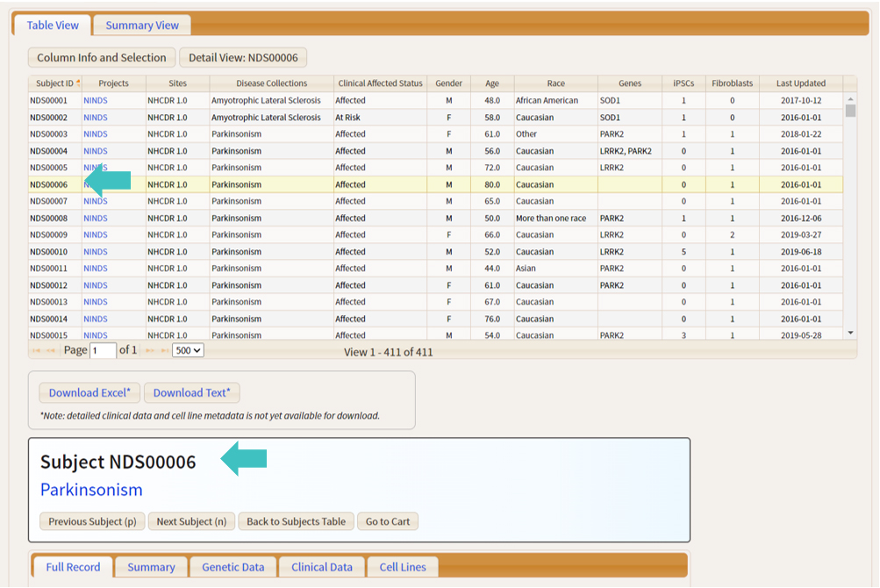Click the table vertical scrollbar thumb

point(850,111)
